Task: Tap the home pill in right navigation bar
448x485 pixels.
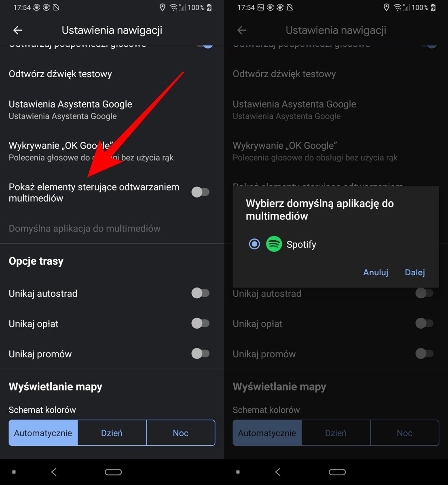Action: [x=337, y=472]
